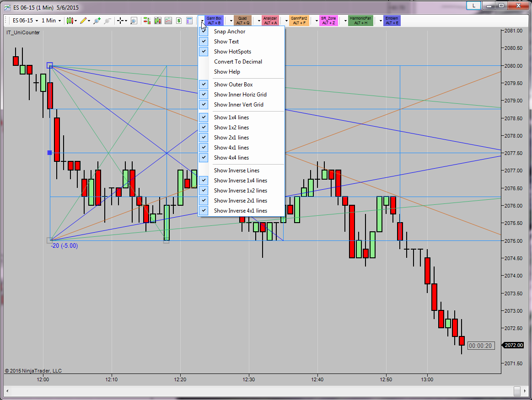532x400 pixels.
Task: Click the 2072.00 current price marker
Action: tap(514, 345)
